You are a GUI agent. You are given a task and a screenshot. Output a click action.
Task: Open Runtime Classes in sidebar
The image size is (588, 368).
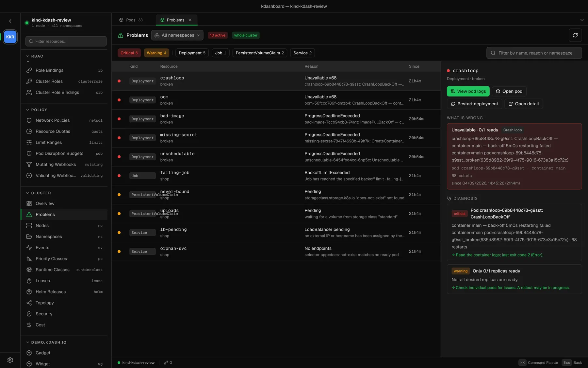coord(65,270)
